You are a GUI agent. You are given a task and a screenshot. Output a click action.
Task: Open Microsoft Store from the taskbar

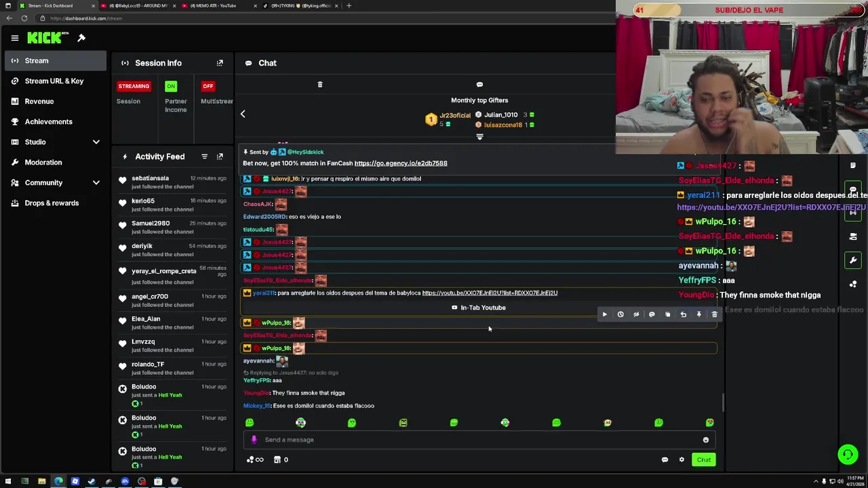coord(158,482)
